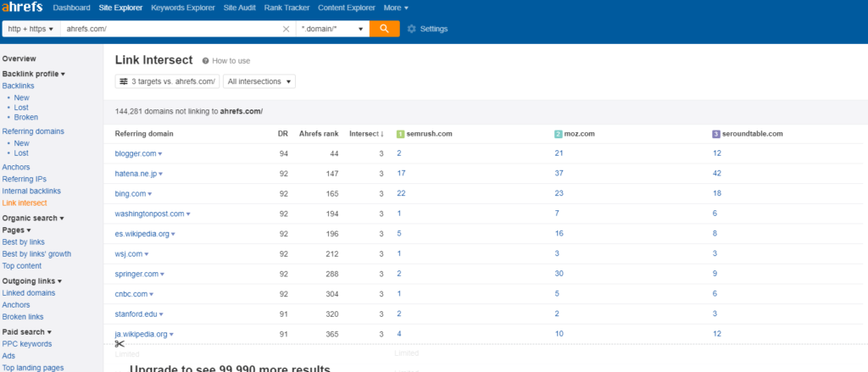Open the washingtonpost.com row dropdown

click(x=188, y=214)
